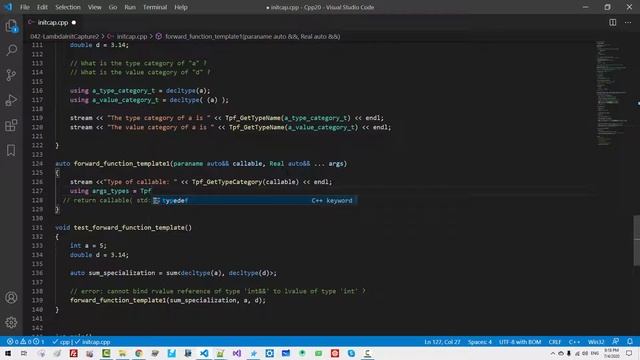Click the Win32 configuration in status bar
The image size is (640, 360).
click(596, 342)
